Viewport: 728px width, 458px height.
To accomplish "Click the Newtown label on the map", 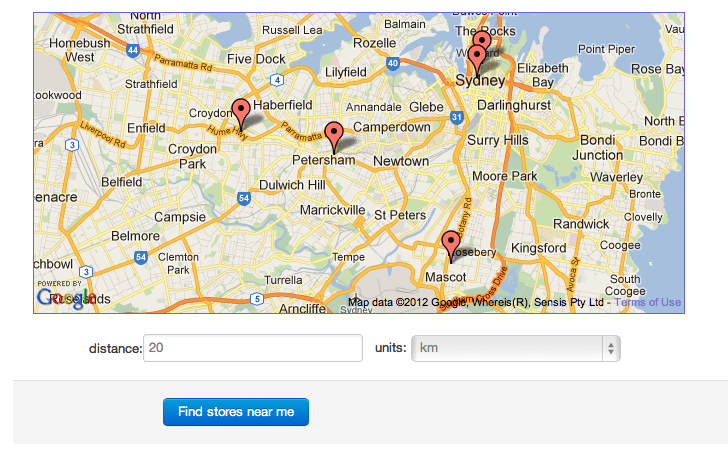I will click(401, 161).
